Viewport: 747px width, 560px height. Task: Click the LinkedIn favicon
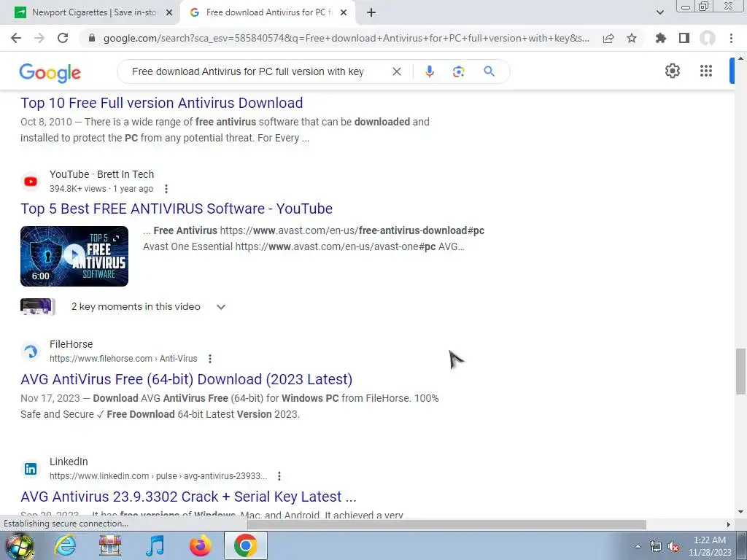[31, 469]
